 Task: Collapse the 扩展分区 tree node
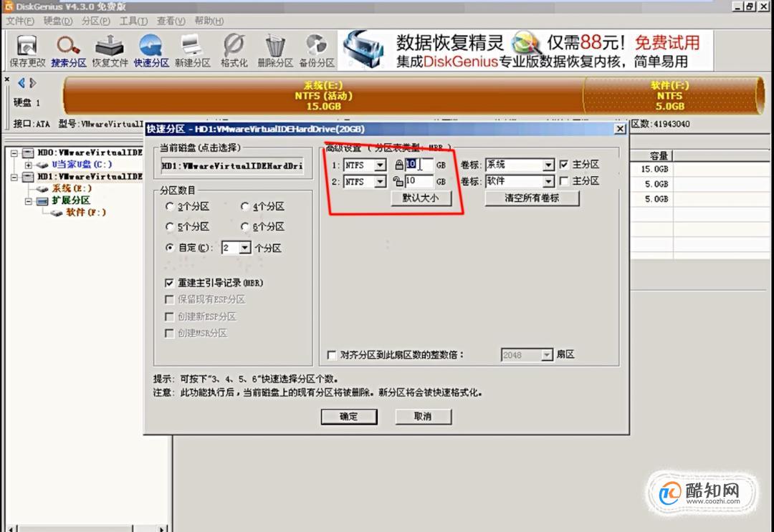pos(28,200)
